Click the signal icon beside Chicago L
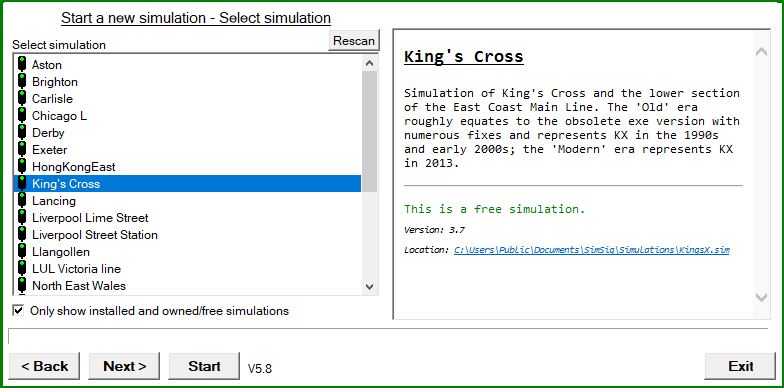 pos(22,116)
